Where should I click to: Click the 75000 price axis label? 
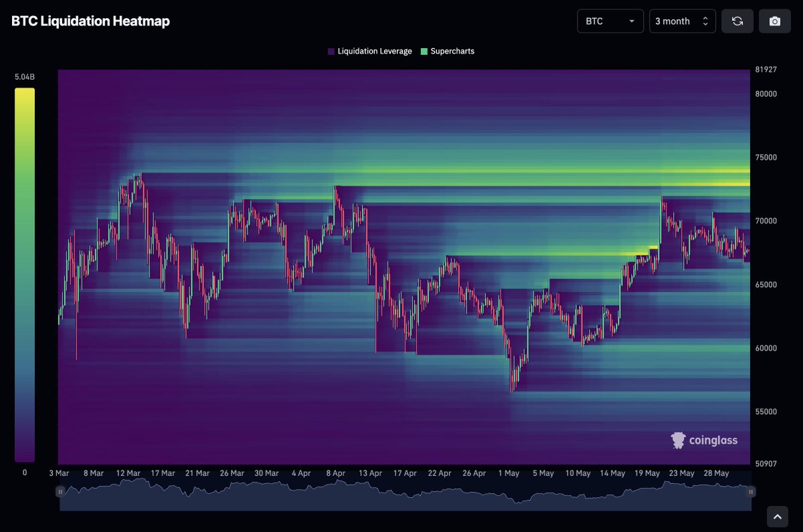(766, 157)
